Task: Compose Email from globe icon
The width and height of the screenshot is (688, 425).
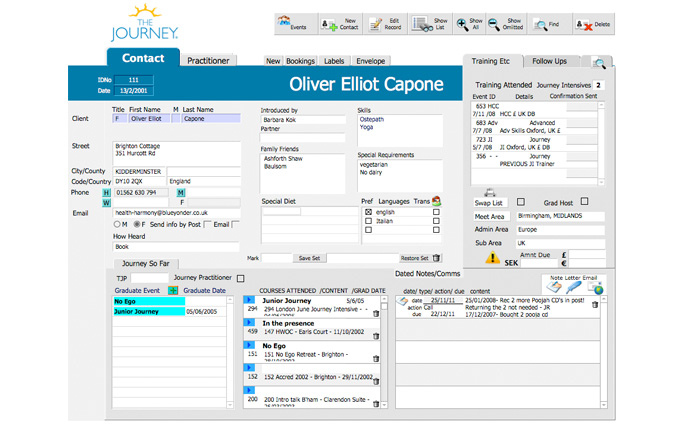Action: point(596,288)
